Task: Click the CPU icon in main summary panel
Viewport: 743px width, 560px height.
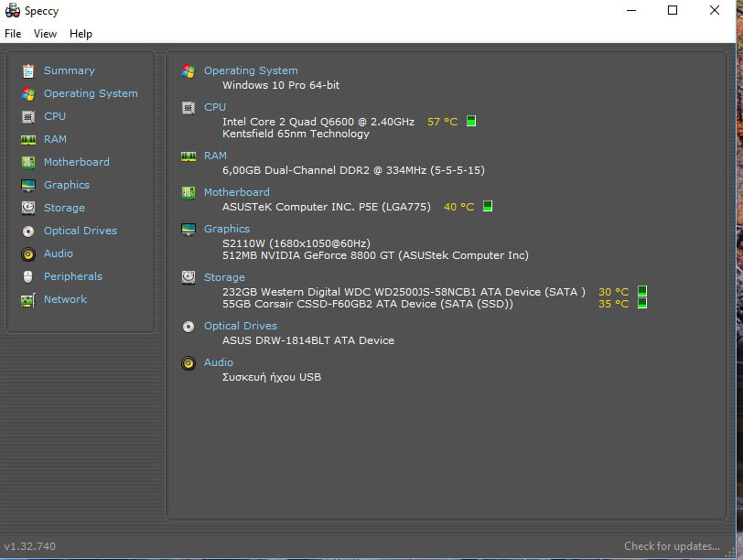Action: [x=188, y=108]
